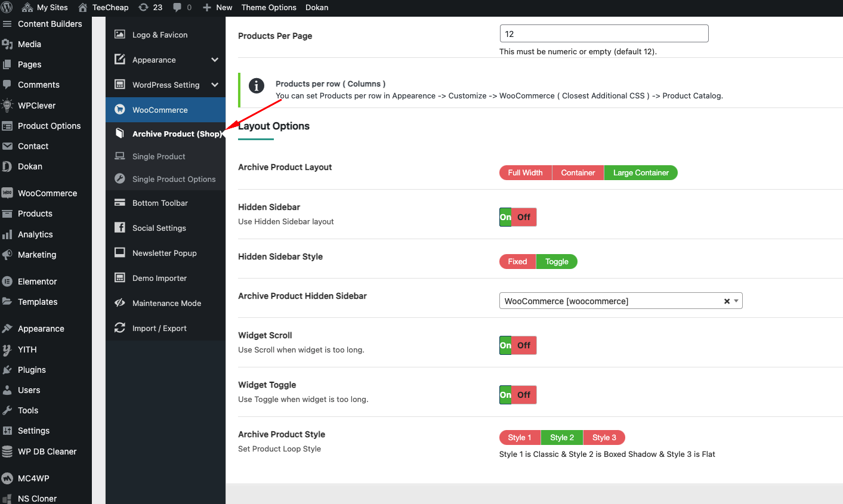This screenshot has height=504, width=843.
Task: Click the MC4WP icon in the sidebar
Action: 7,478
